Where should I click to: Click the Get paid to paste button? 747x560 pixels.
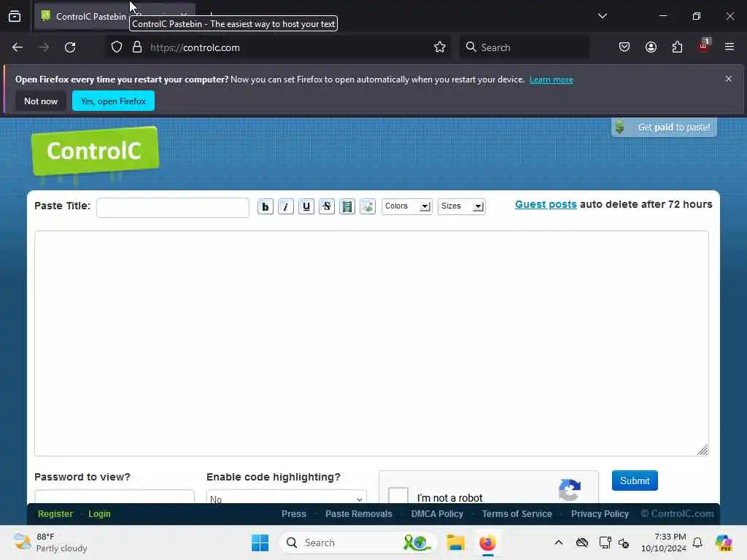click(664, 127)
